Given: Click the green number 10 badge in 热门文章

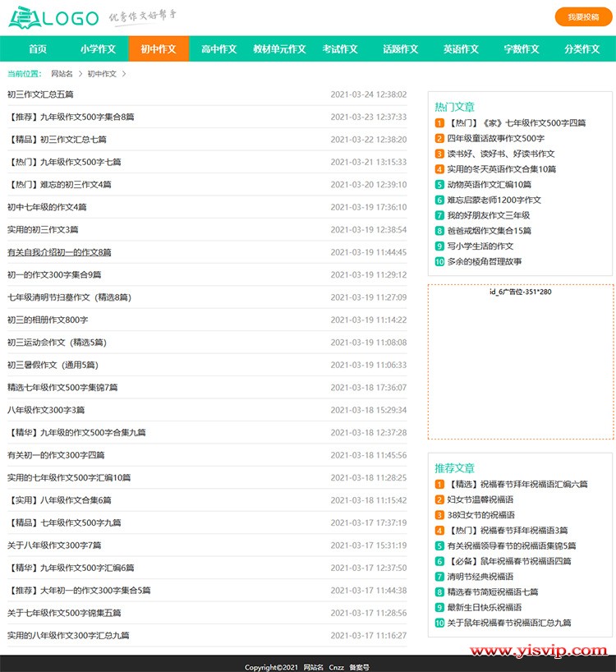Looking at the screenshot, I should click(x=439, y=261).
